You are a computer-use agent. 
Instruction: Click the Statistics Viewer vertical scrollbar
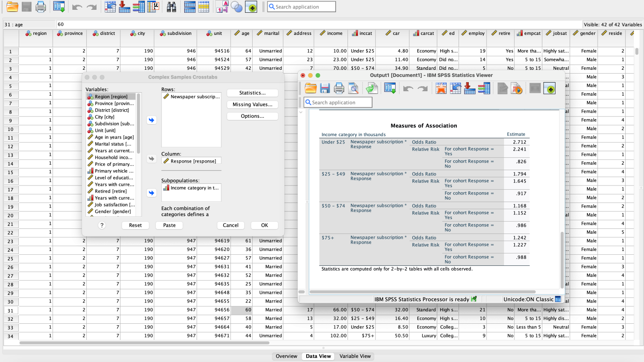point(562,259)
